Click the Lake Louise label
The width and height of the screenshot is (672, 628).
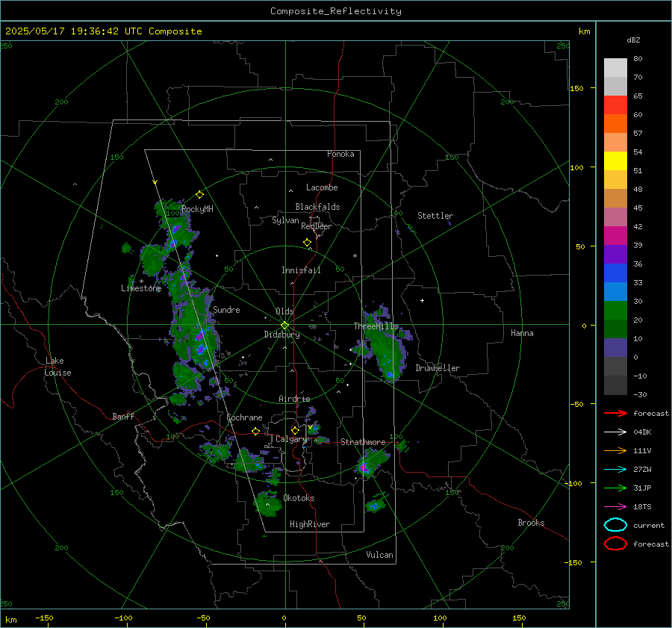click(58, 367)
